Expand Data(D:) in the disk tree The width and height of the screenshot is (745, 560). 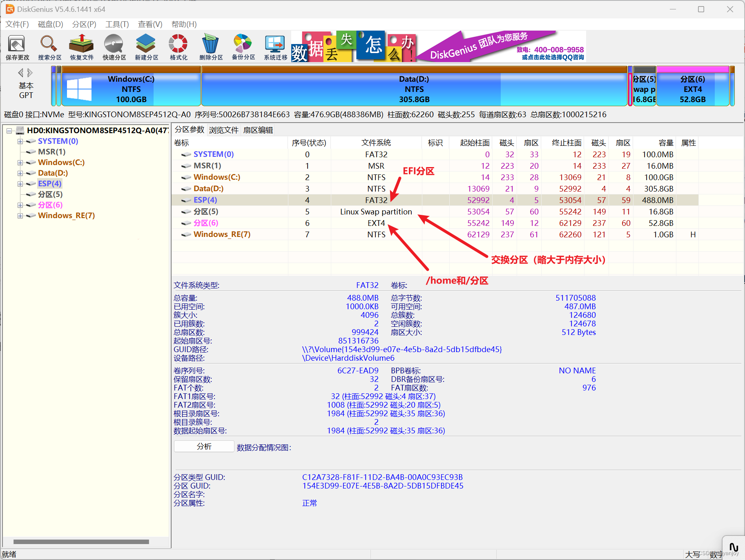(x=20, y=173)
